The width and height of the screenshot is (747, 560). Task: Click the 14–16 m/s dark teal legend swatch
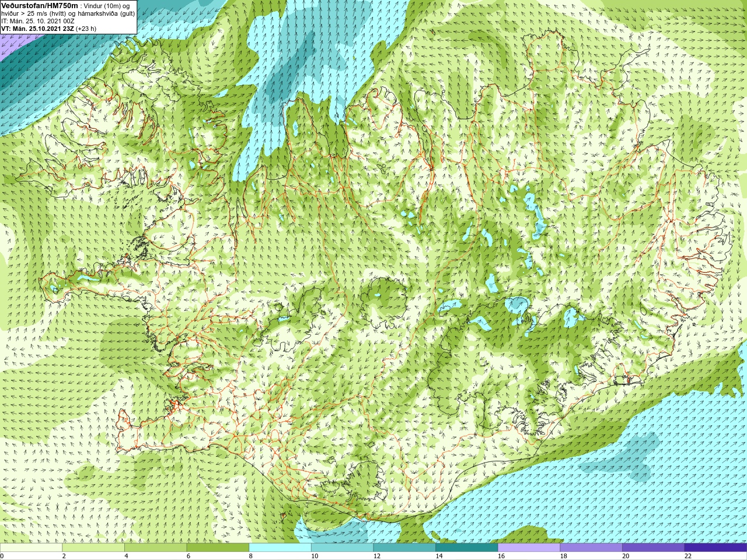point(466,548)
